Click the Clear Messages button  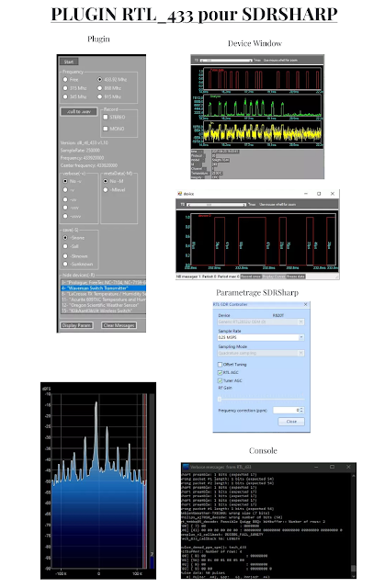pos(119,325)
